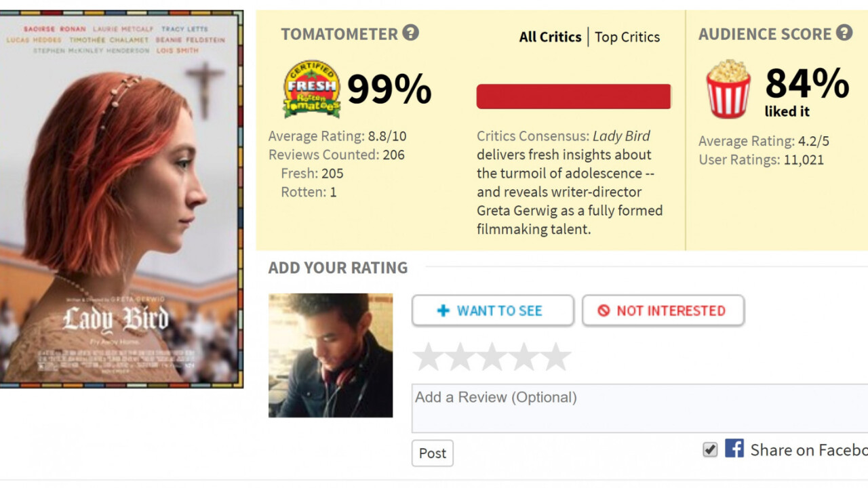Screen dimensions: 868x488
Task: Toggle the Share on Facebook checkbox
Action: pos(710,450)
